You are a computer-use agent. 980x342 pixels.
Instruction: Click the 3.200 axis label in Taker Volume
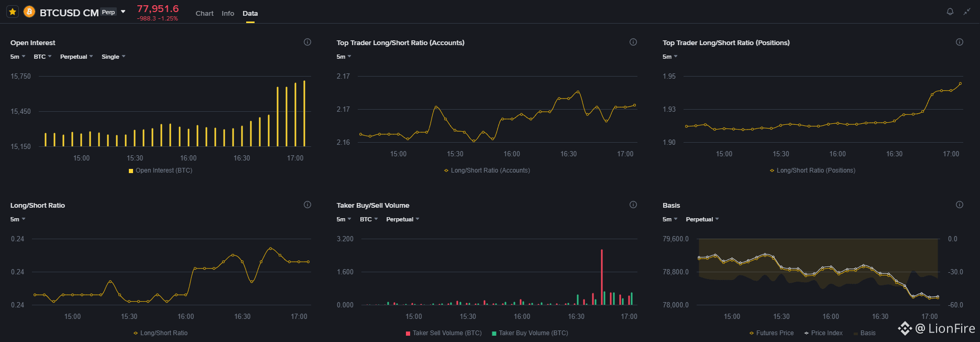pyautogui.click(x=345, y=239)
